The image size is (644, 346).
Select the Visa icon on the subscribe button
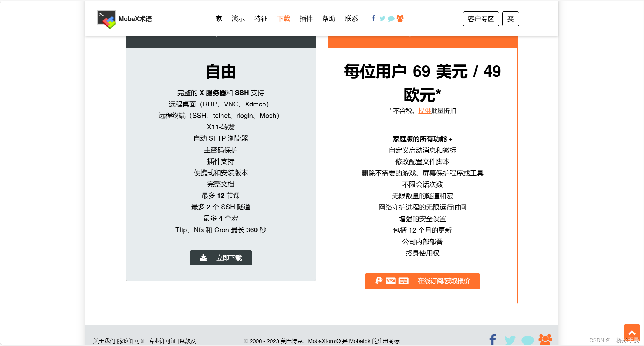tap(391, 281)
